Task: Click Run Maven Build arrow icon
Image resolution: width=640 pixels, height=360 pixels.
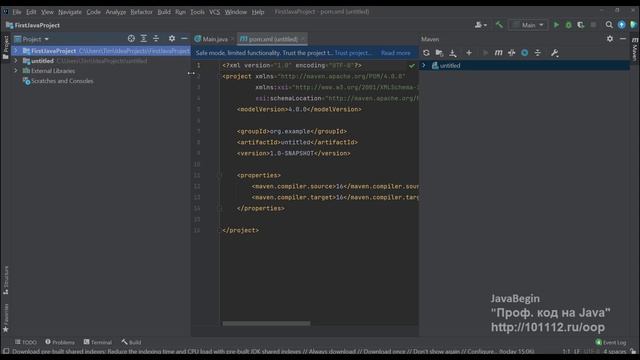Action: coord(485,53)
